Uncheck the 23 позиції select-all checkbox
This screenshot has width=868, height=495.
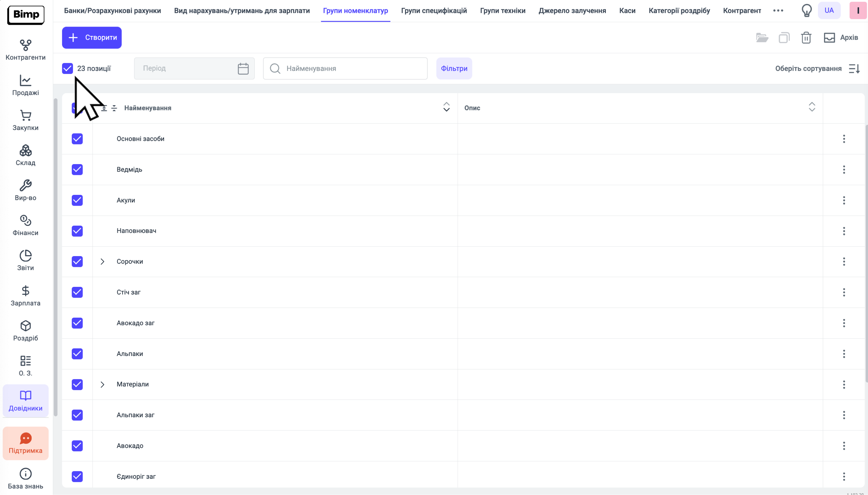[68, 68]
